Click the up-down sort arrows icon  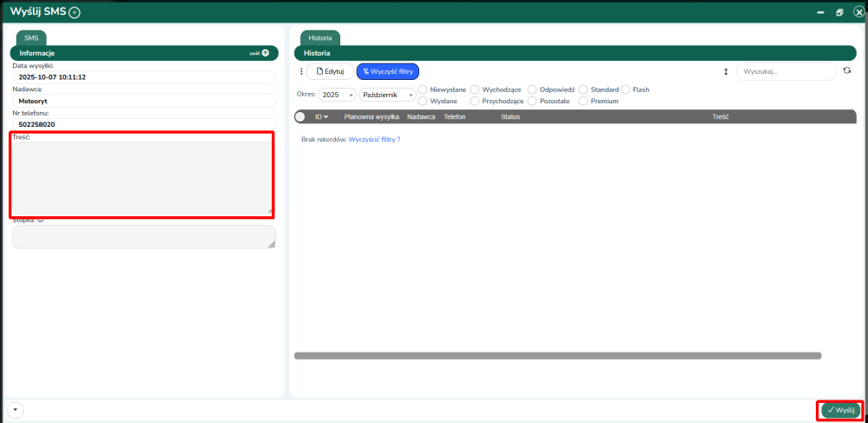pyautogui.click(x=726, y=71)
